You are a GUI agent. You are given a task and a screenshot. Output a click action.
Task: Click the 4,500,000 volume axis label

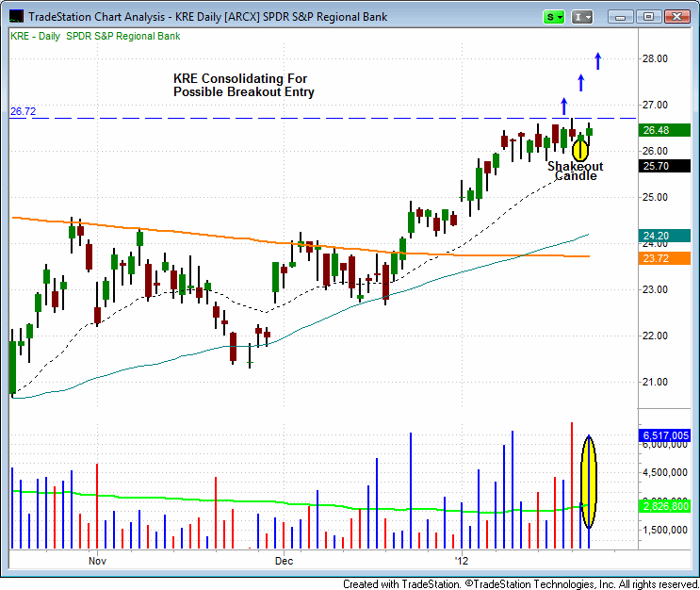tap(665, 472)
